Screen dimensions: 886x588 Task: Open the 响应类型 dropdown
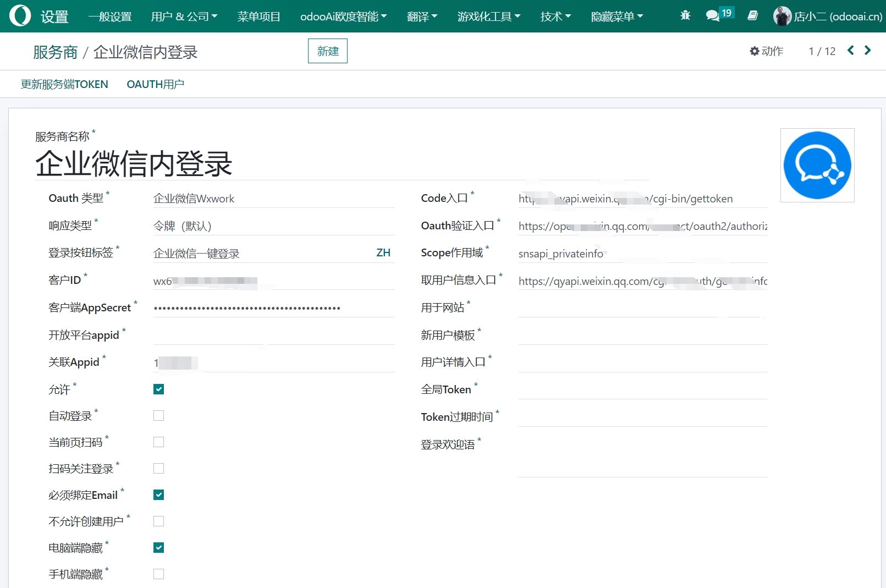click(274, 226)
